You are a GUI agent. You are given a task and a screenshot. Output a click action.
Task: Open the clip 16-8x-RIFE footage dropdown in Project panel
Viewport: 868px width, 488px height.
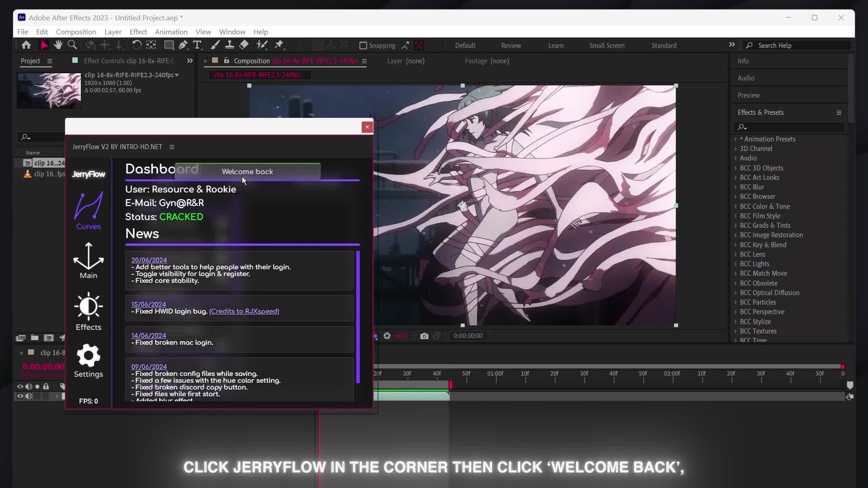(x=176, y=75)
